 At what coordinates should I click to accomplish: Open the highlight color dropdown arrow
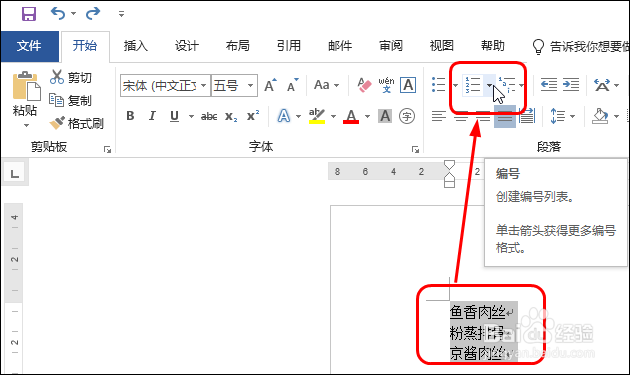(x=333, y=117)
